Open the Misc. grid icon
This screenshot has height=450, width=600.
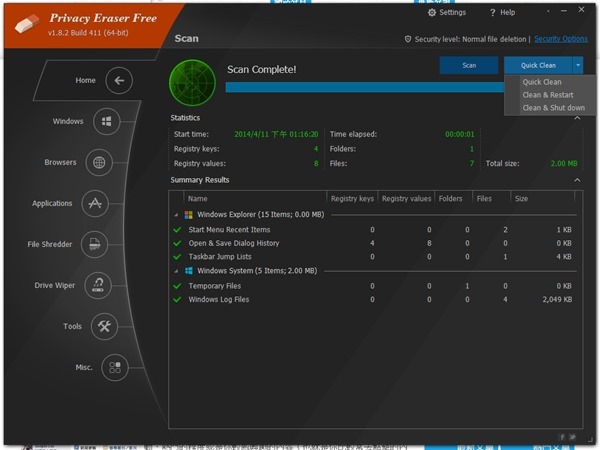click(x=115, y=367)
